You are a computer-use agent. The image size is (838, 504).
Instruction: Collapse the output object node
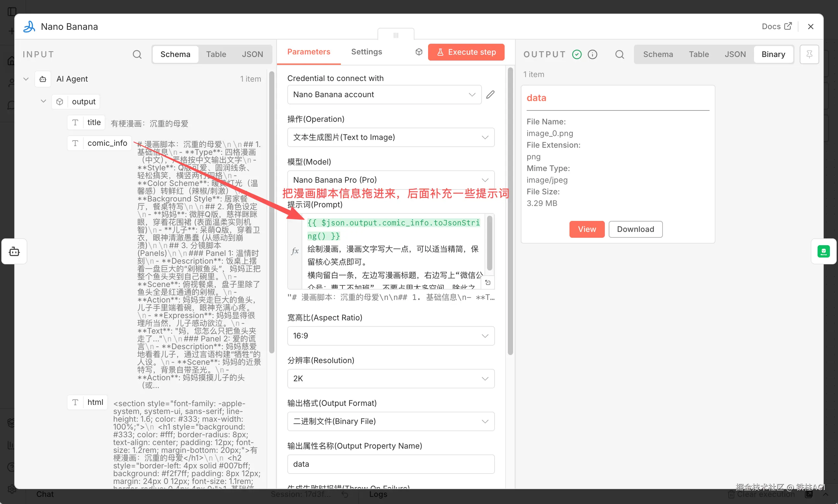tap(43, 101)
